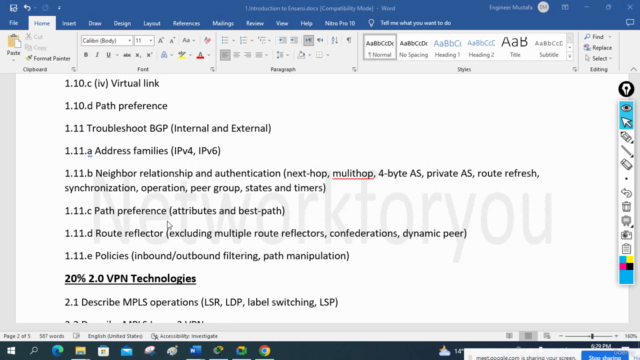Open Change Case Aa dropdown
Screen dimensions: 640x360
[x=188, y=40]
